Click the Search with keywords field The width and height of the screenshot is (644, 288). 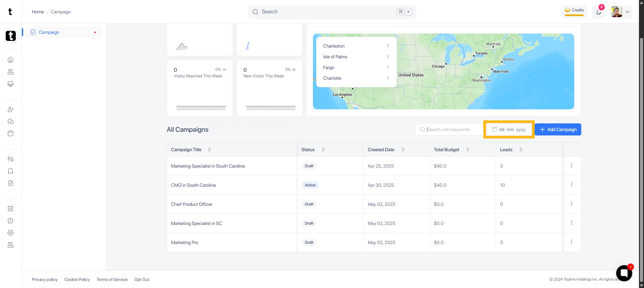pyautogui.click(x=449, y=129)
